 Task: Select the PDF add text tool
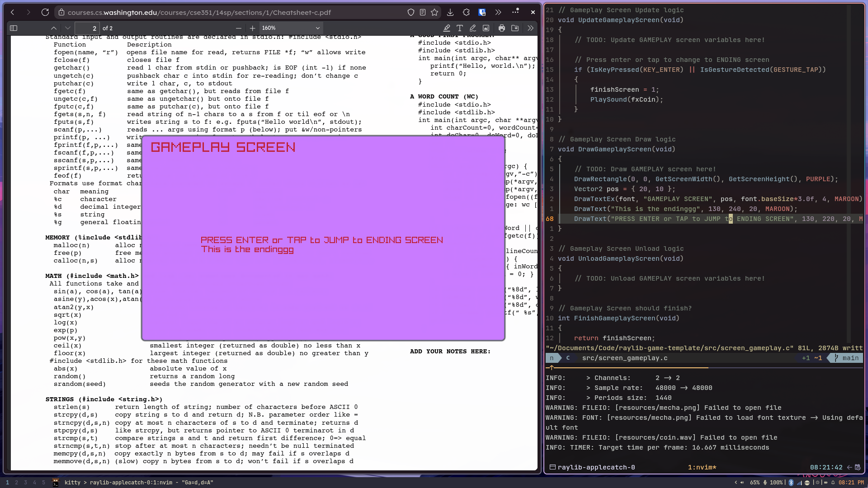click(x=460, y=28)
